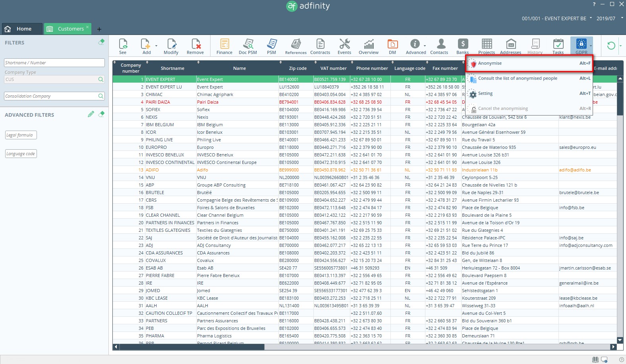Edit advanced filters with the pencil icon
Image resolution: width=626 pixels, height=364 pixels.
91,114
